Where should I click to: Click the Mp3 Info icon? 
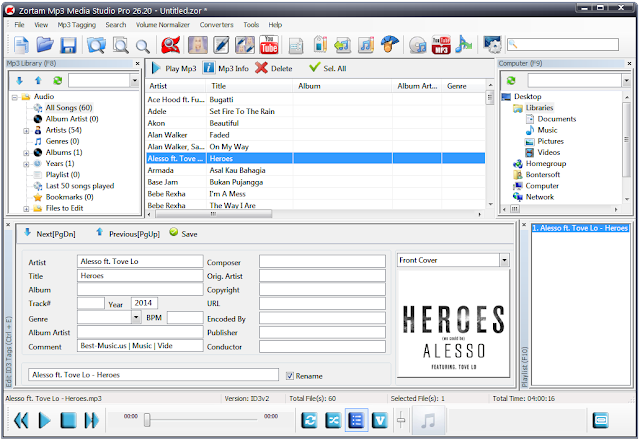click(209, 67)
